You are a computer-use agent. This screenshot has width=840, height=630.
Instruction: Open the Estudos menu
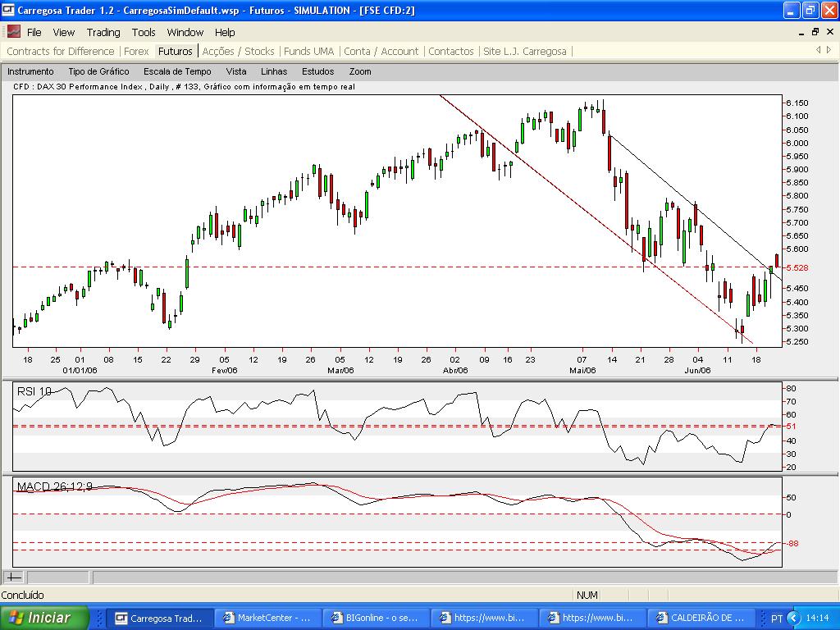(x=317, y=71)
